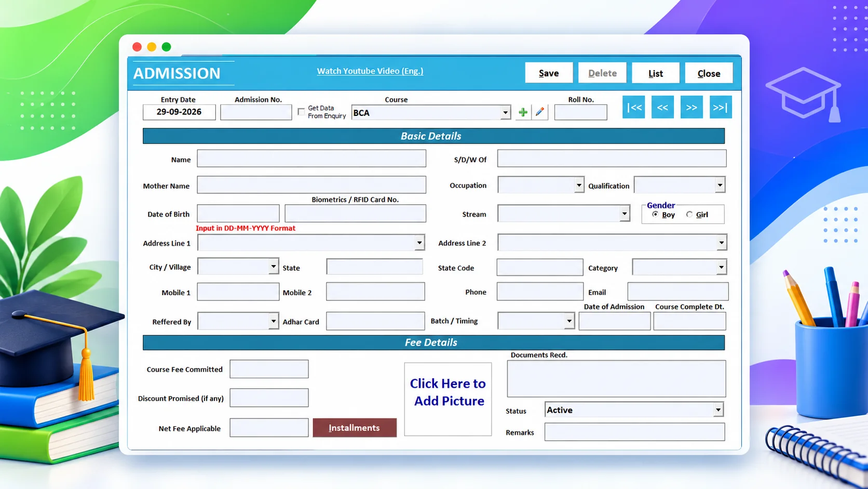
Task: Focus the Adhar Card field
Action: coord(375,321)
